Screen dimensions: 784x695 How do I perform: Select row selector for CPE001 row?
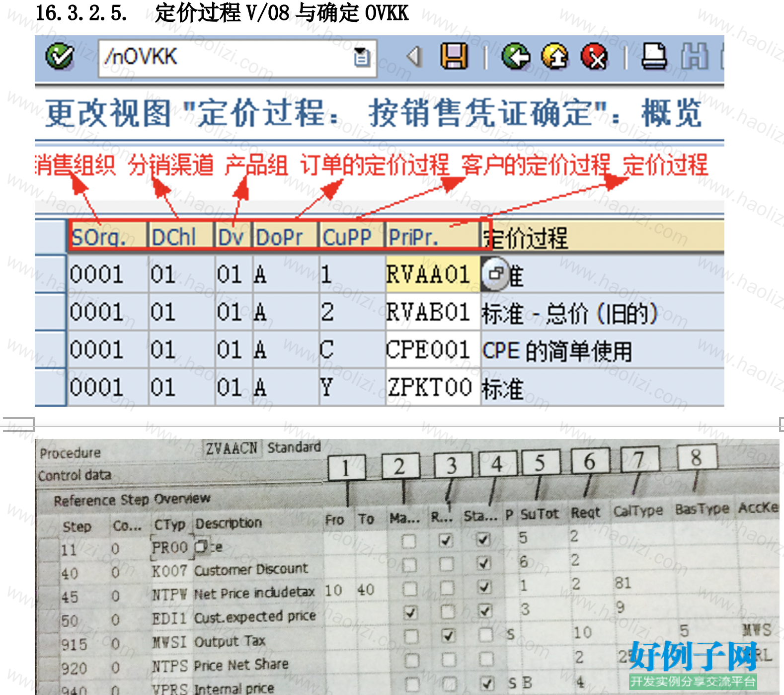50,349
